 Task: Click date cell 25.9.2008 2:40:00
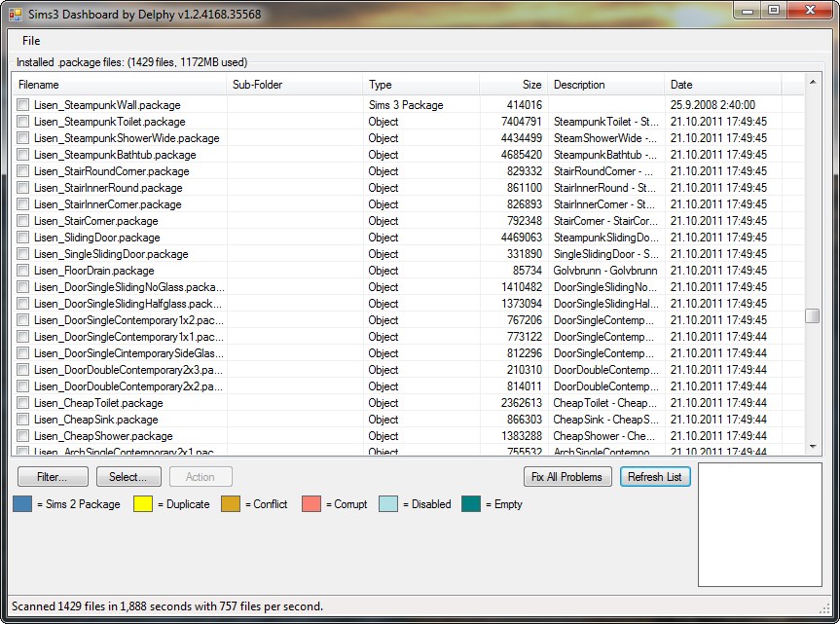pos(712,105)
